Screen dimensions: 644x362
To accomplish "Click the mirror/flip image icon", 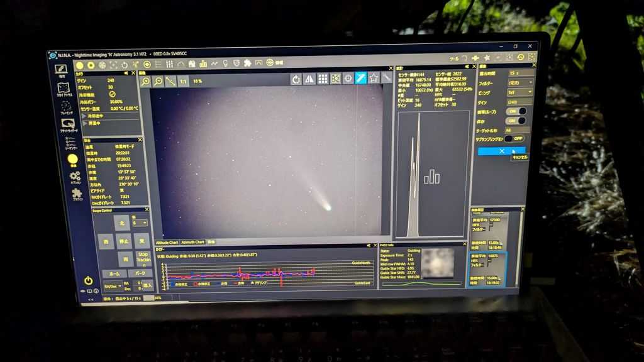I will tap(309, 79).
